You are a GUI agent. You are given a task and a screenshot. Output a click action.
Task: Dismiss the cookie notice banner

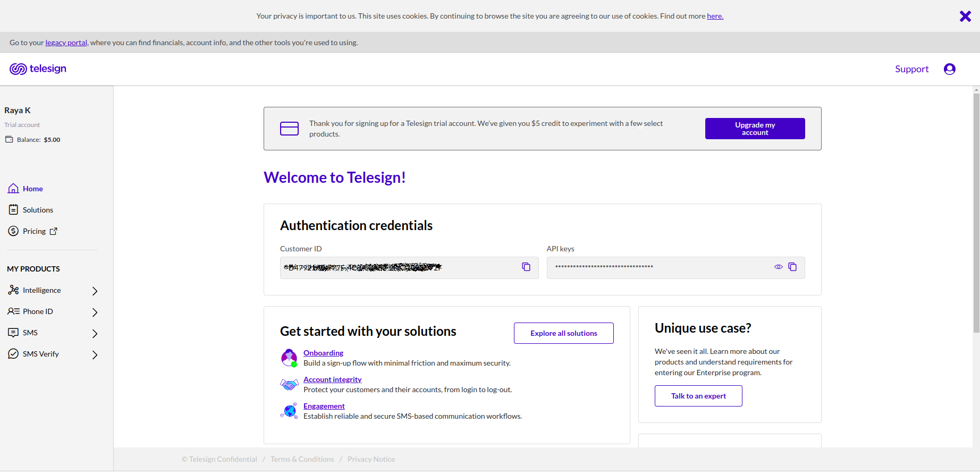[965, 16]
